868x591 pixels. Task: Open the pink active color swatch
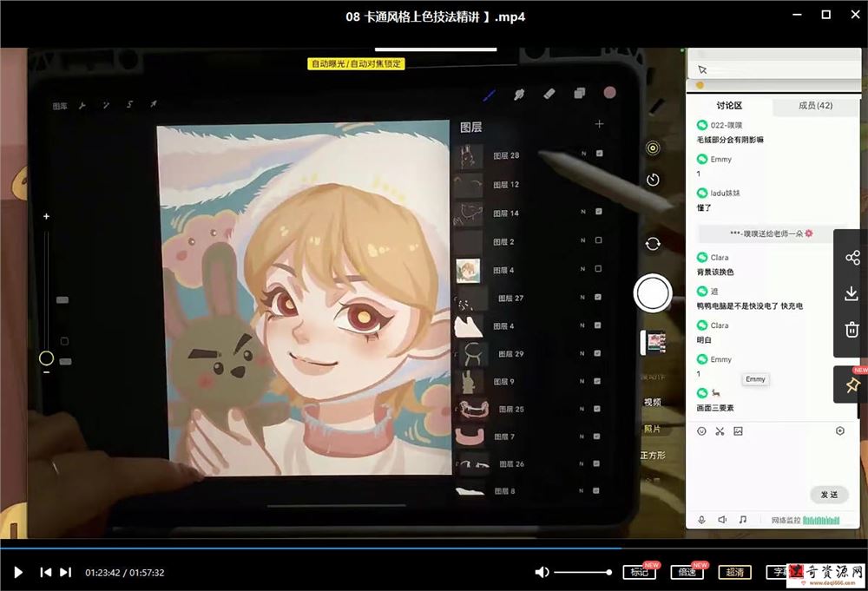[609, 92]
